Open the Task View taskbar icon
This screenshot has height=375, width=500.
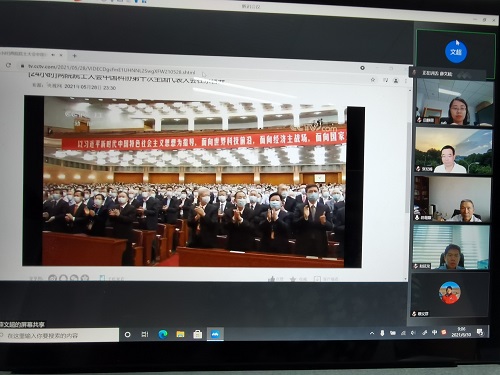click(x=145, y=334)
